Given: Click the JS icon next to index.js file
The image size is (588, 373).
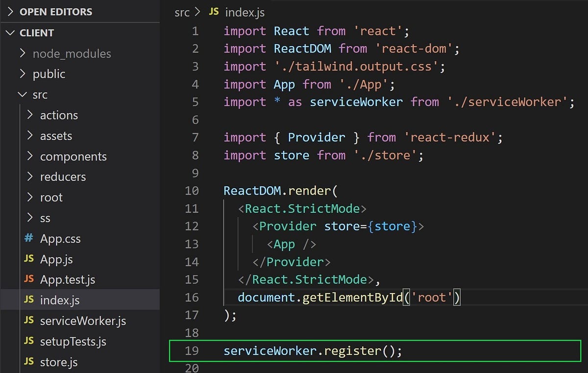Looking at the screenshot, I should (28, 300).
